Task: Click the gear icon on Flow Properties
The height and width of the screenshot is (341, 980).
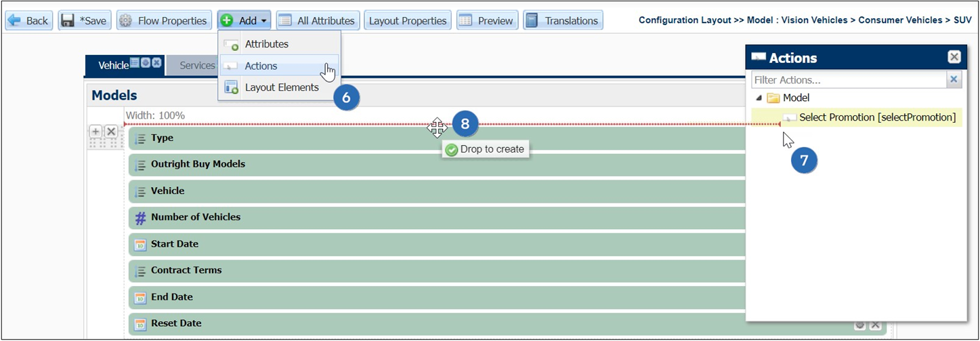Action: tap(126, 20)
